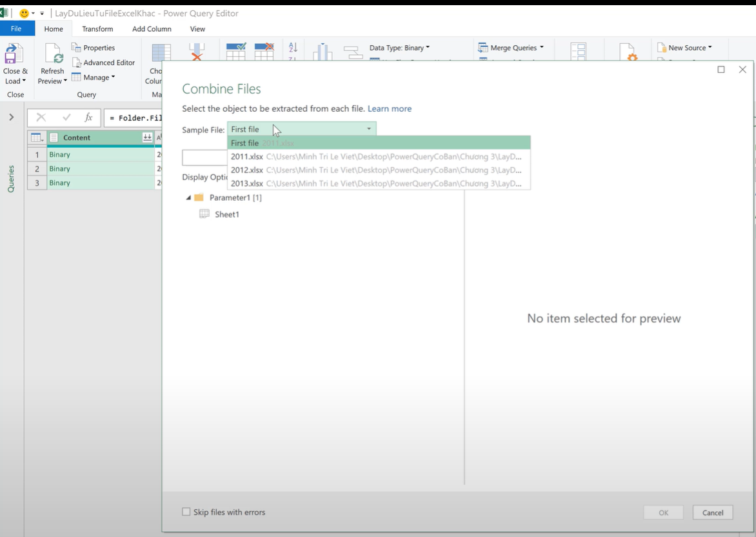Select the Sheet1 table item

point(226,214)
